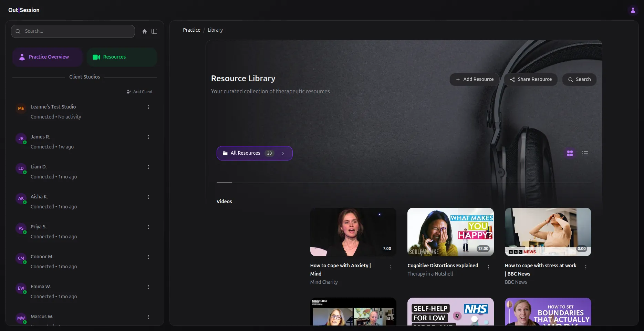644x331 pixels.
Task: Switch to list view layout
Action: [x=585, y=153]
